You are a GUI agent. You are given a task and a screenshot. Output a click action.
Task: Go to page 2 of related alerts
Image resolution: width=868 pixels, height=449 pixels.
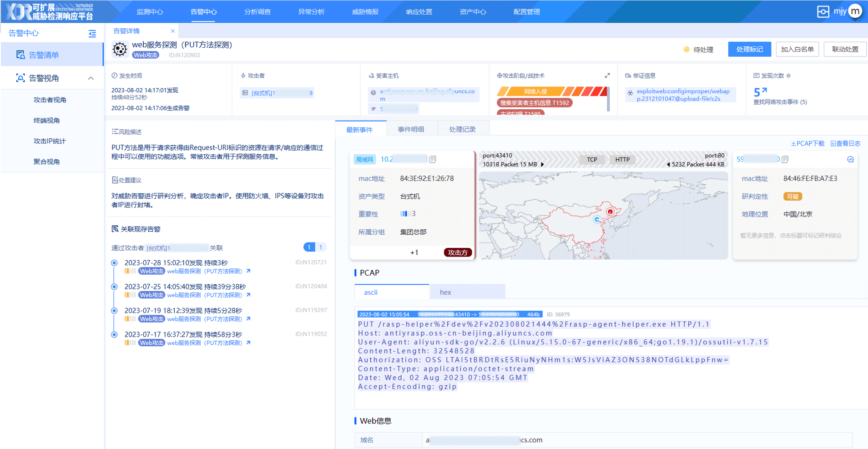coord(321,247)
